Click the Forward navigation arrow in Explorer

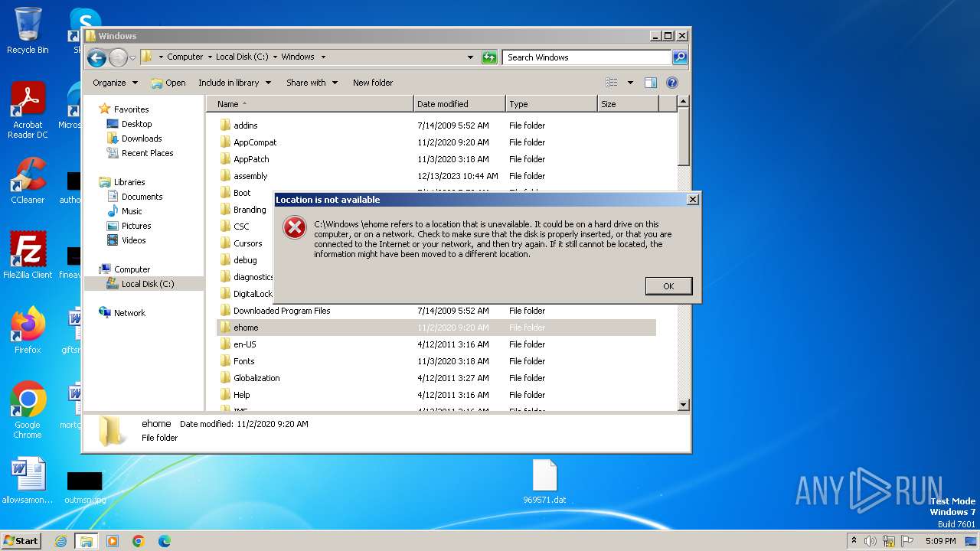(x=118, y=57)
